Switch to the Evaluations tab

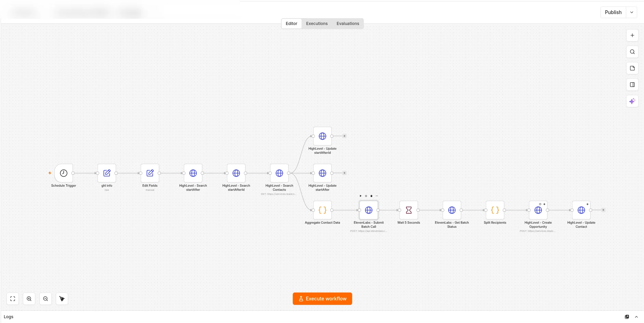tap(348, 24)
